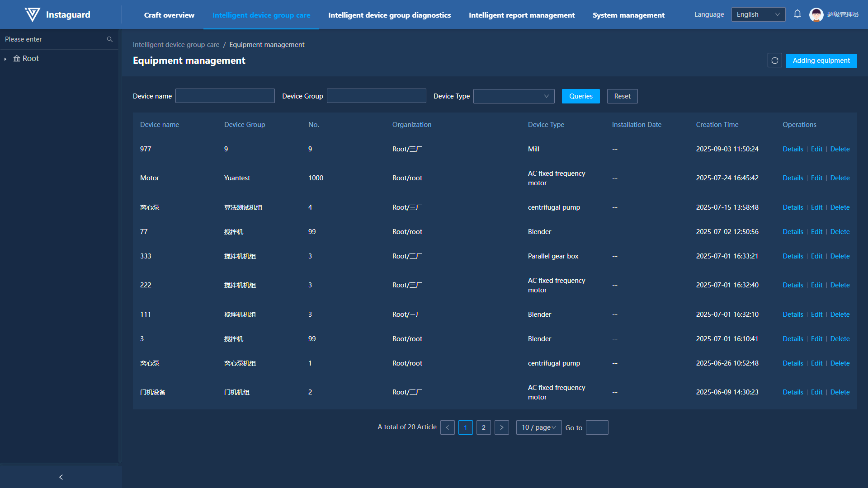
Task: Switch to Intelligent device group diagnostics
Action: coord(389,15)
